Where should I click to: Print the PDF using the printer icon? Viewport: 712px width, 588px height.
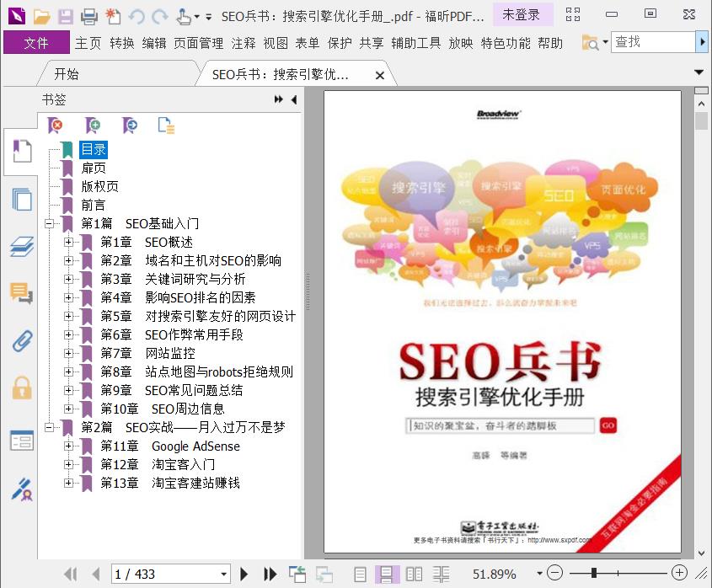coord(89,17)
